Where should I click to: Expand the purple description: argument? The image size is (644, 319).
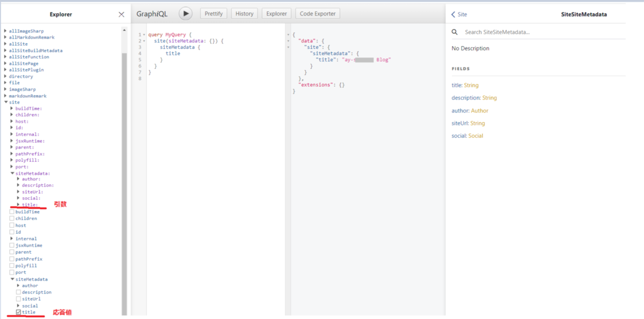pos(18,186)
